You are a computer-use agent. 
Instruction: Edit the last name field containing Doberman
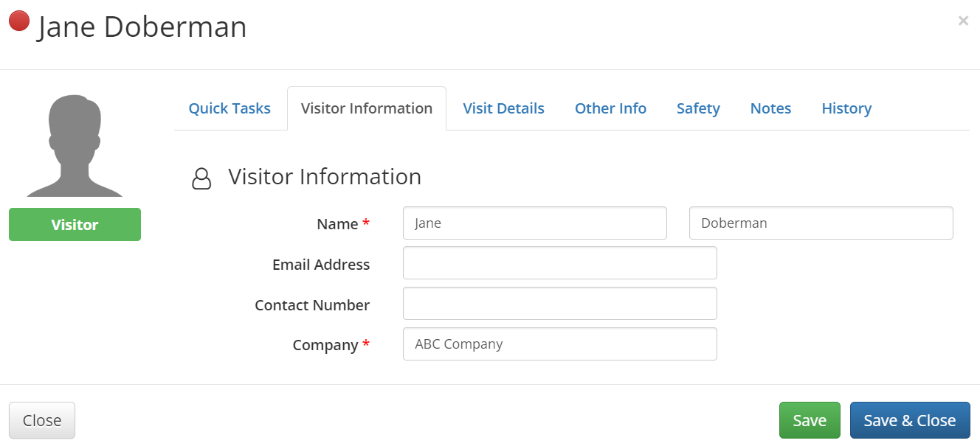click(821, 223)
